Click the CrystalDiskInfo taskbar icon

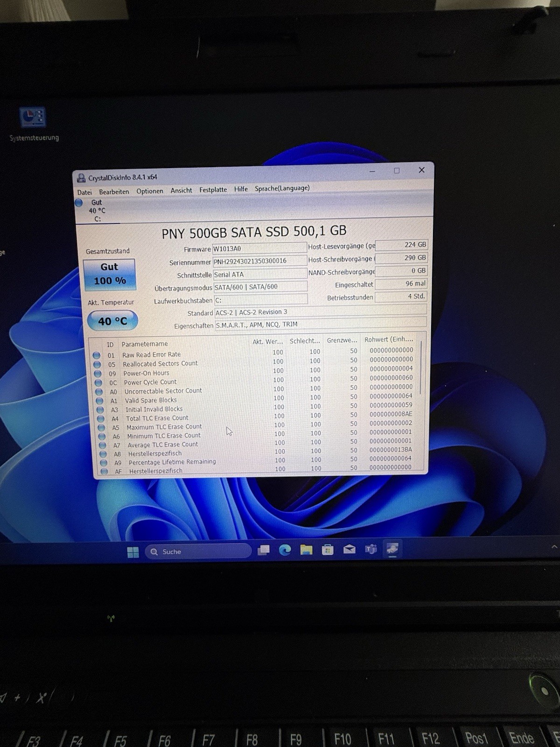pyautogui.click(x=392, y=549)
